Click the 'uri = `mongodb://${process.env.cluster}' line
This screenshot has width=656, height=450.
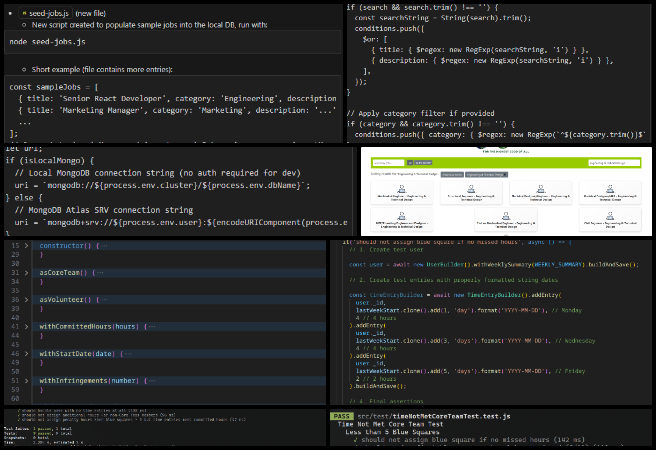pyautogui.click(x=162, y=185)
